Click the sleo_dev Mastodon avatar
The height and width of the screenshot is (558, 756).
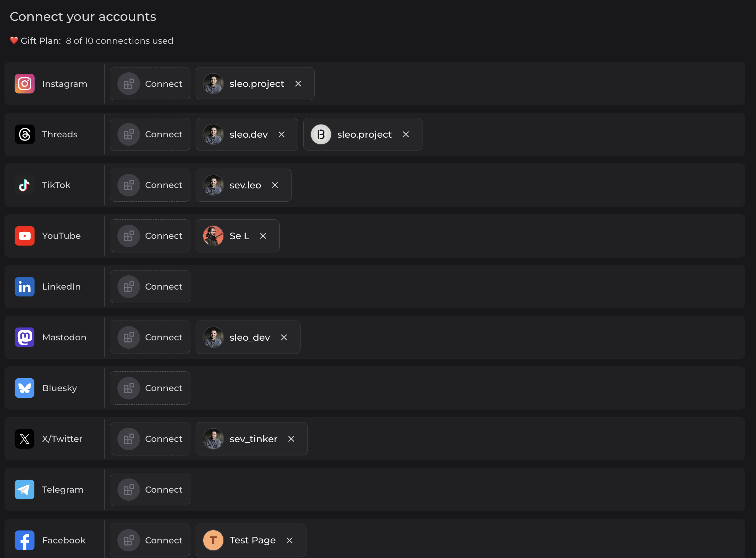pos(213,337)
